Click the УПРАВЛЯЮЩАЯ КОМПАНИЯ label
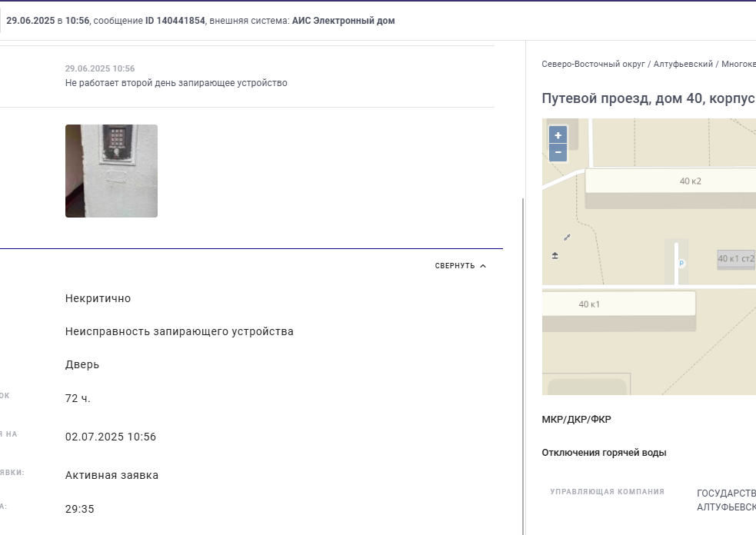756x535 pixels. [607, 492]
